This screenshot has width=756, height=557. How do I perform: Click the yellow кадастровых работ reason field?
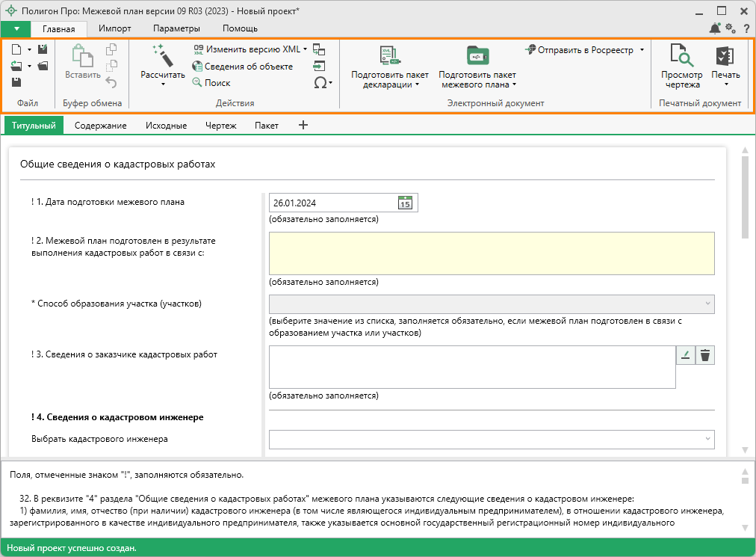point(491,253)
